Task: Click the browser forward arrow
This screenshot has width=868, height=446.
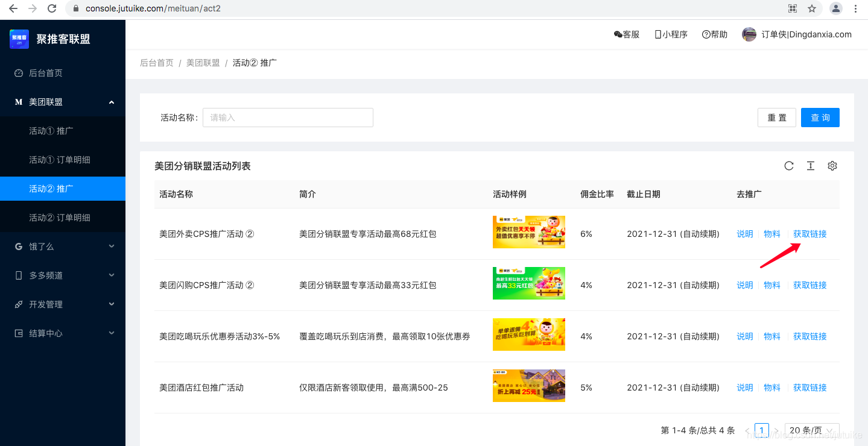Action: pos(33,8)
